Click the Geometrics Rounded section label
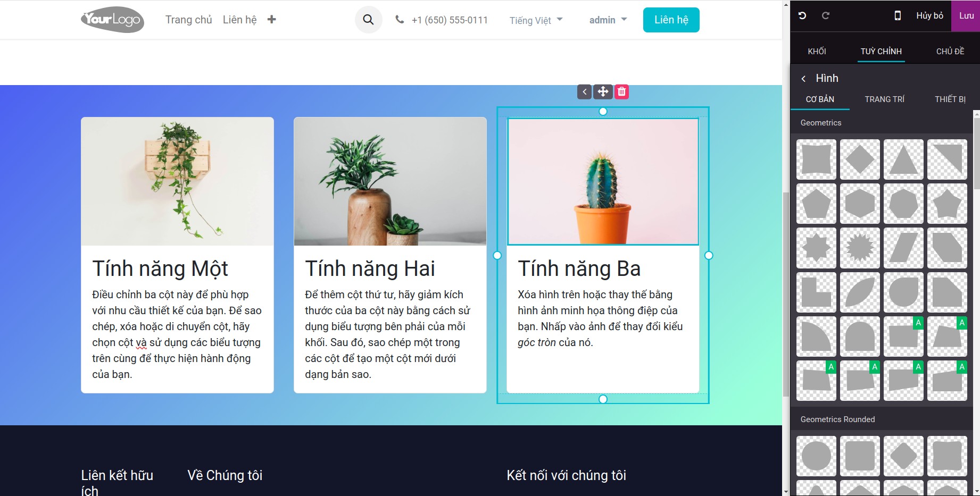Image resolution: width=980 pixels, height=496 pixels. coord(837,419)
